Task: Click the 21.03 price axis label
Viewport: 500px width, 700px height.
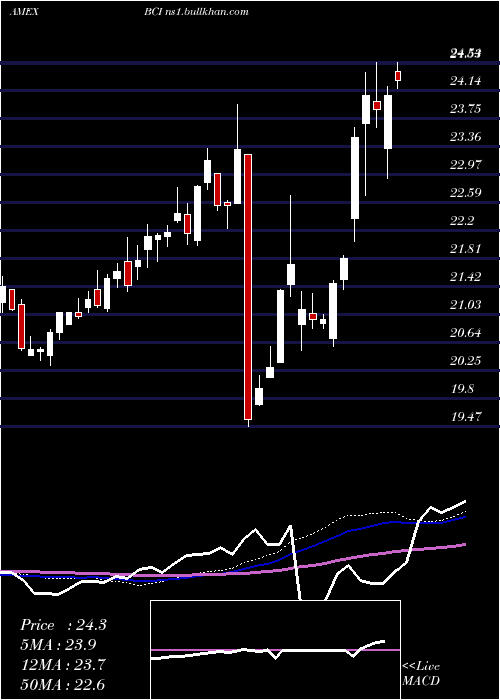Action: 466,305
